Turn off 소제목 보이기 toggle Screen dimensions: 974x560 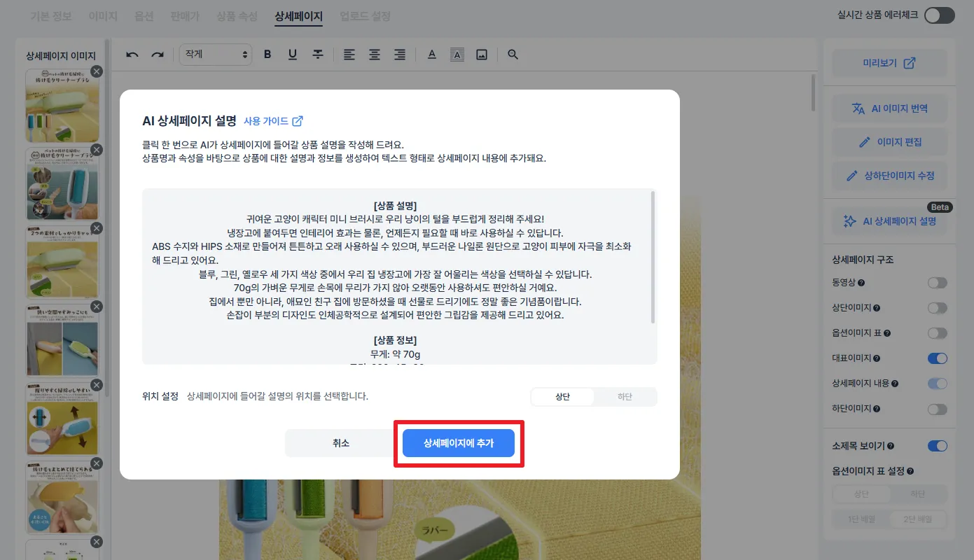(x=938, y=446)
